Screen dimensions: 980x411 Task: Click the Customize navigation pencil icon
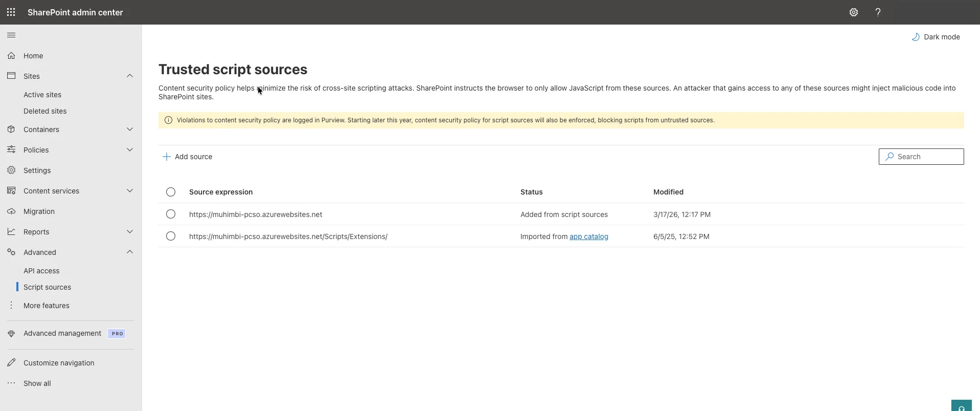pyautogui.click(x=11, y=362)
